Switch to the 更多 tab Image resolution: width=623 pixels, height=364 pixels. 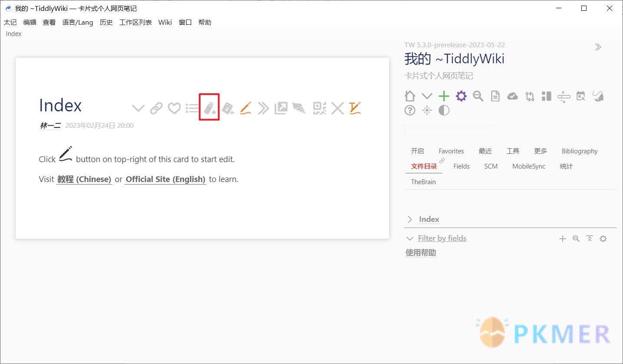tap(541, 151)
